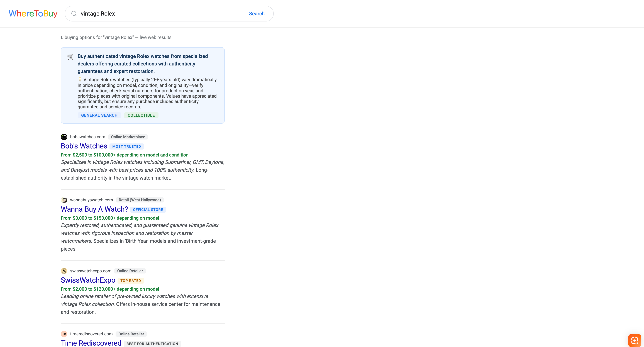The height and width of the screenshot is (347, 644).
Task: Click the swisswatchexpo.com S favicon
Action: [x=64, y=271]
